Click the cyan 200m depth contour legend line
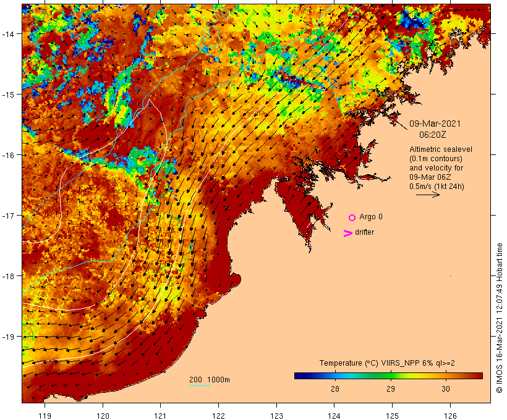 tap(200, 385)
